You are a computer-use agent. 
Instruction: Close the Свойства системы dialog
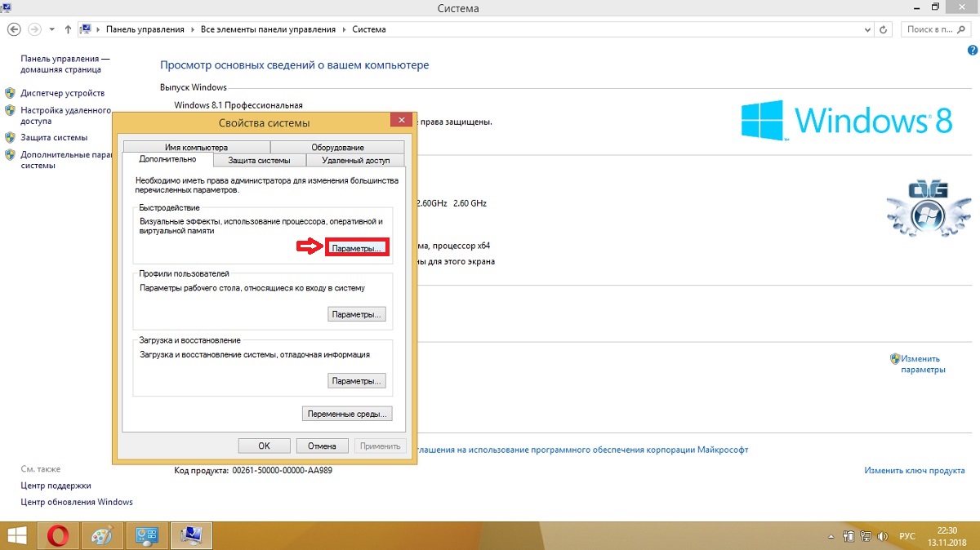coord(400,121)
